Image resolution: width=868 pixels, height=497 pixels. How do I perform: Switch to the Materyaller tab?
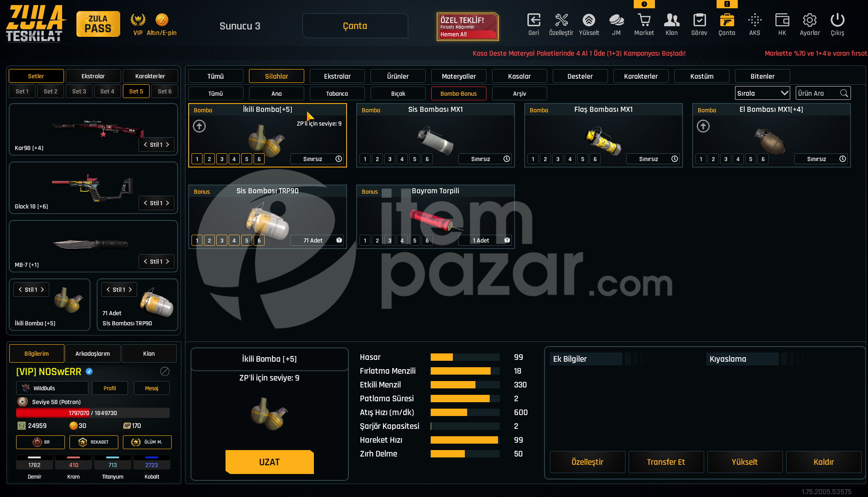point(459,76)
